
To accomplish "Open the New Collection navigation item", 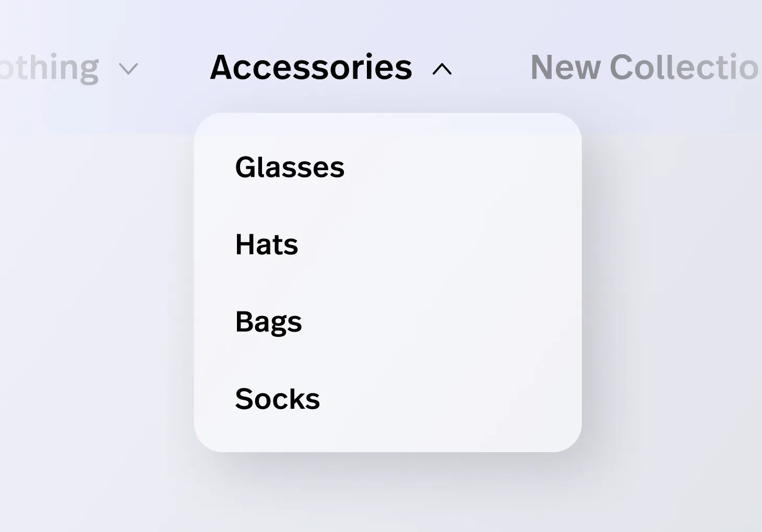I will (x=645, y=67).
